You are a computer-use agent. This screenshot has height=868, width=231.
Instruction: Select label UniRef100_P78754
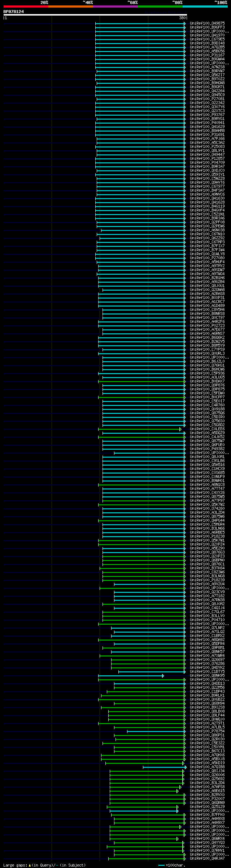click(x=207, y=731)
